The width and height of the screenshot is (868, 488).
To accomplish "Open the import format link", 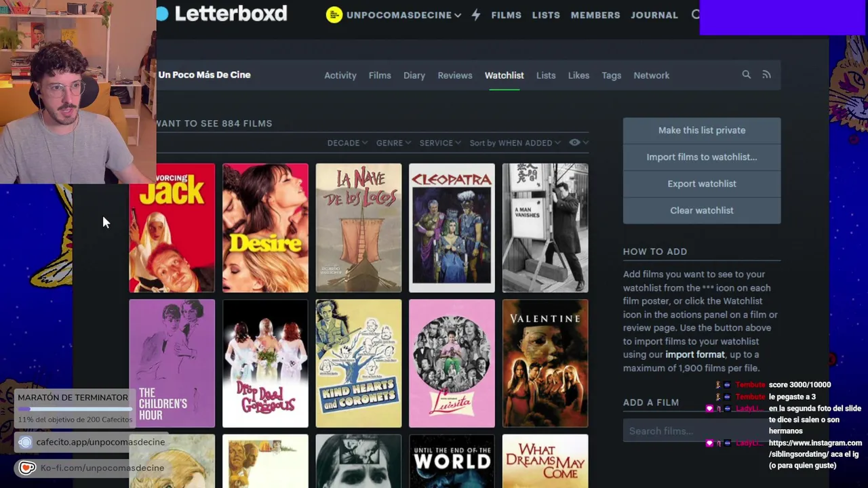I will click(694, 354).
